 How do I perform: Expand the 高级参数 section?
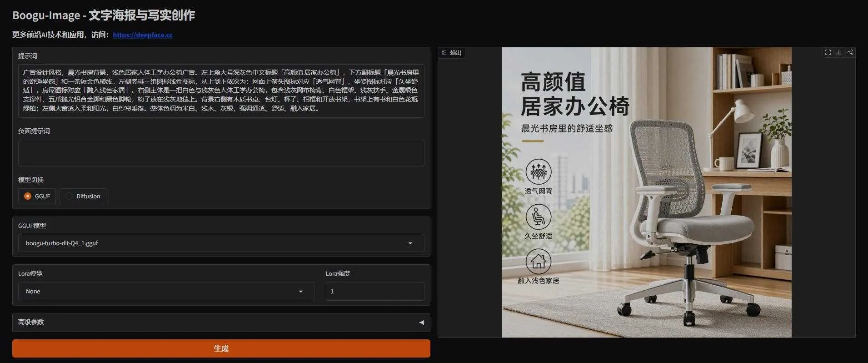[x=221, y=322]
